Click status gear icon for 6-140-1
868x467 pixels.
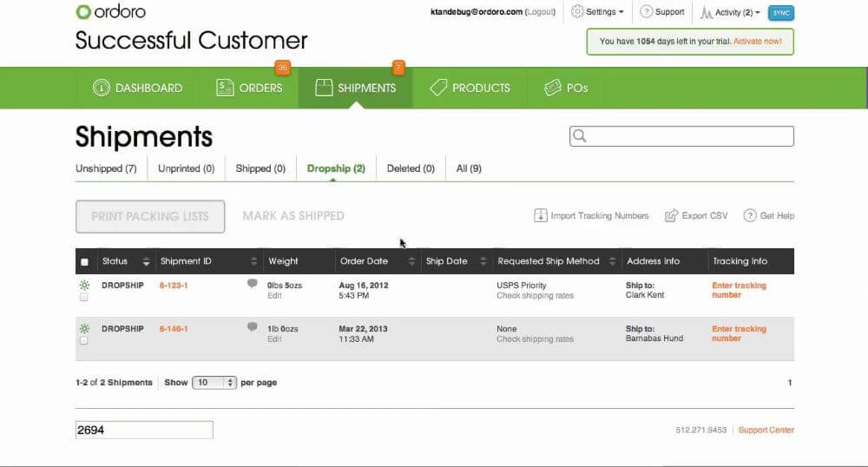pyautogui.click(x=84, y=328)
